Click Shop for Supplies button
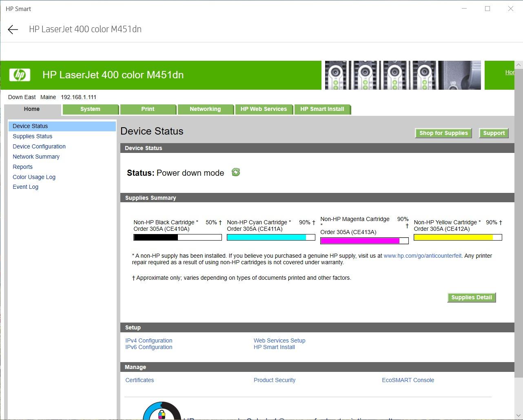 443,133
